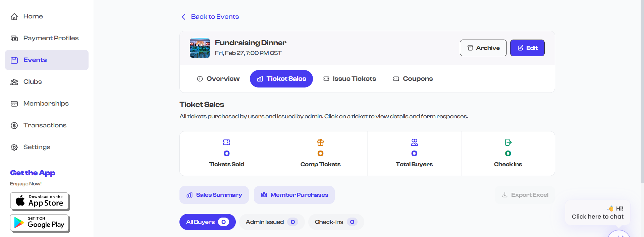644x237 pixels.
Task: Download on the App Store badge
Action: pos(40,201)
